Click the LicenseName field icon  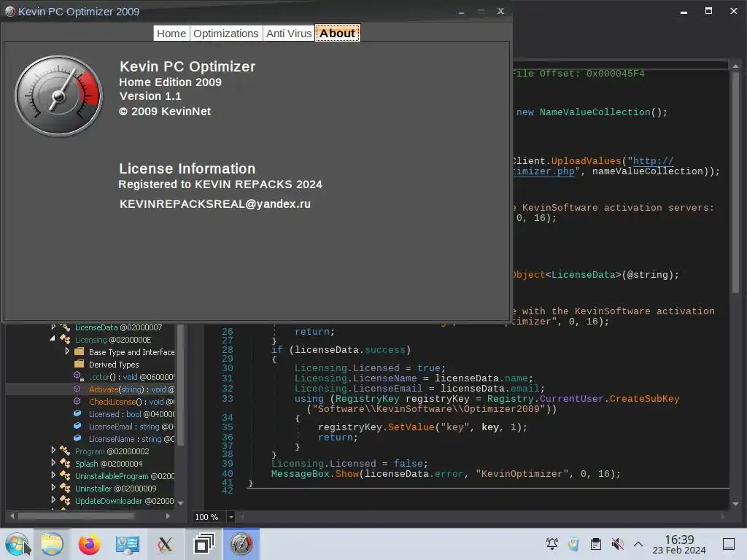(x=77, y=438)
